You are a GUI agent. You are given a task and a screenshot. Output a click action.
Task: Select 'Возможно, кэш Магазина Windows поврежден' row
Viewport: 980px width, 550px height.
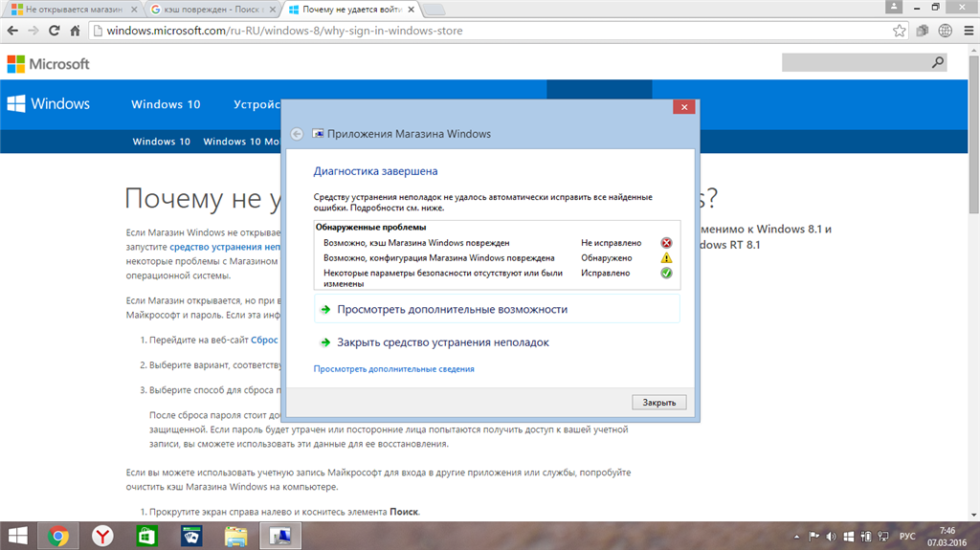(497, 243)
